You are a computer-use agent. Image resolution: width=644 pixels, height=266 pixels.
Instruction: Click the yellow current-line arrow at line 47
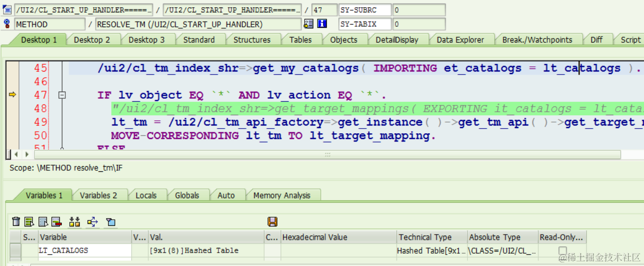(12, 95)
